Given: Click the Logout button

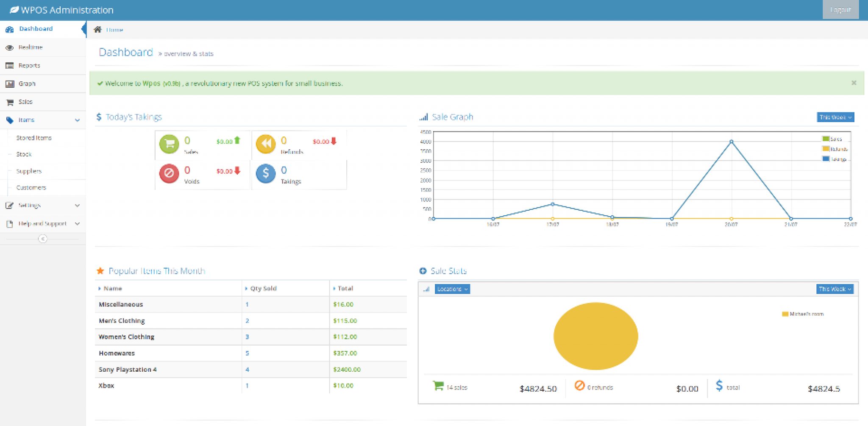Looking at the screenshot, I should [x=841, y=9].
